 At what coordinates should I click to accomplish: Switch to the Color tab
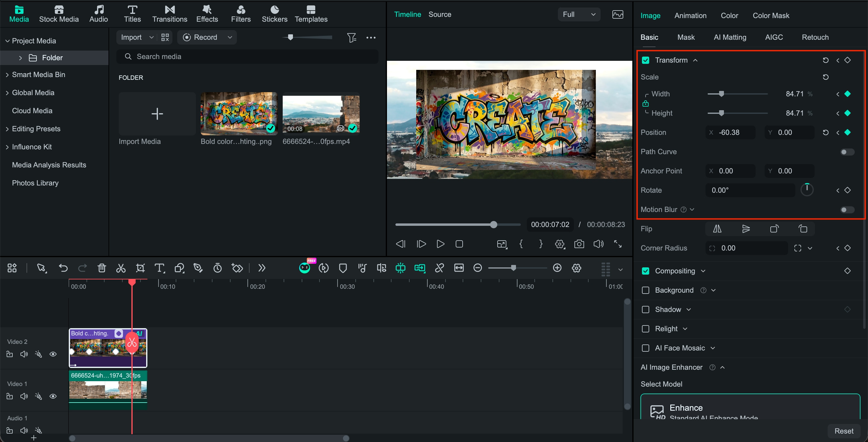click(729, 15)
